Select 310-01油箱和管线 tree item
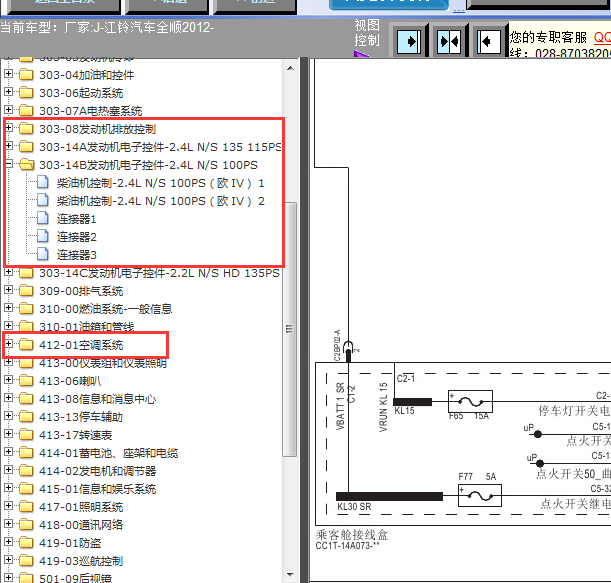Viewport: 611px width, 583px height. [87, 327]
